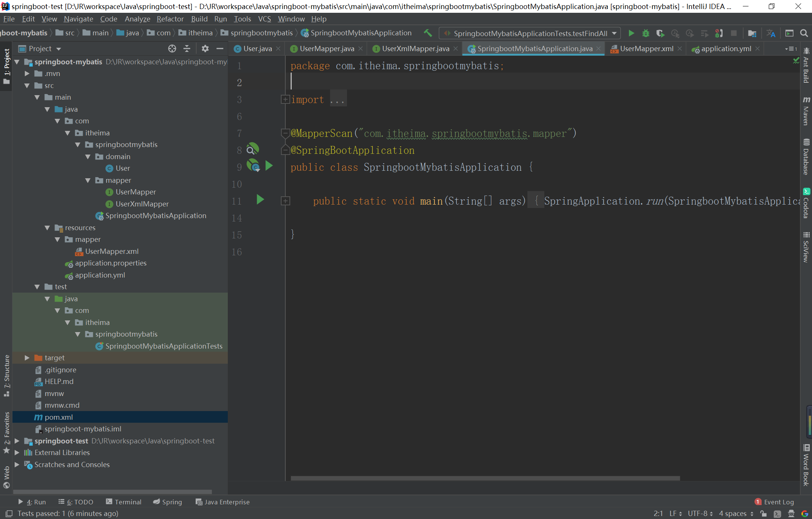
Task: Open the Codota side panel
Action: pyautogui.click(x=806, y=203)
